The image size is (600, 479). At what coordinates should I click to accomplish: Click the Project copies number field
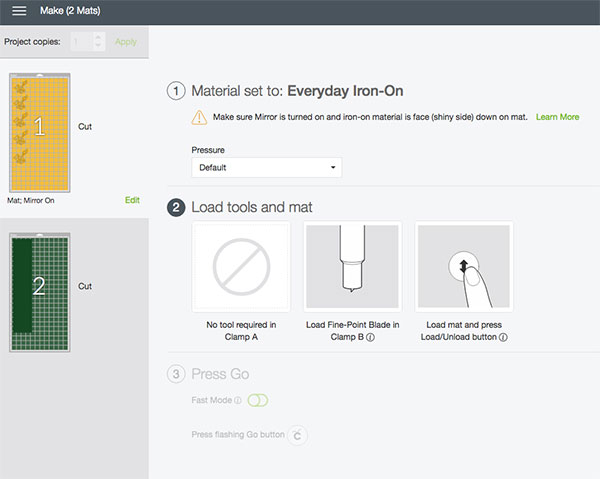[x=82, y=41]
